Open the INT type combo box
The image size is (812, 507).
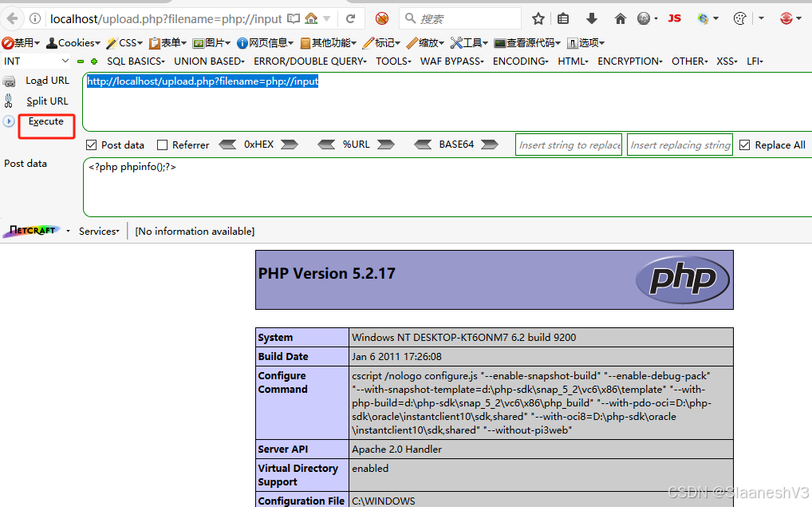click(36, 61)
